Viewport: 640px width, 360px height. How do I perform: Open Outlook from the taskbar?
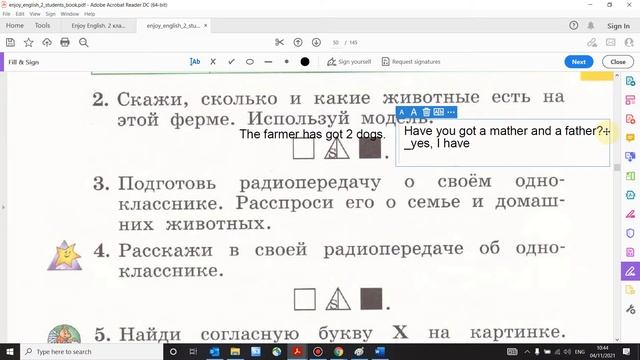click(x=214, y=351)
